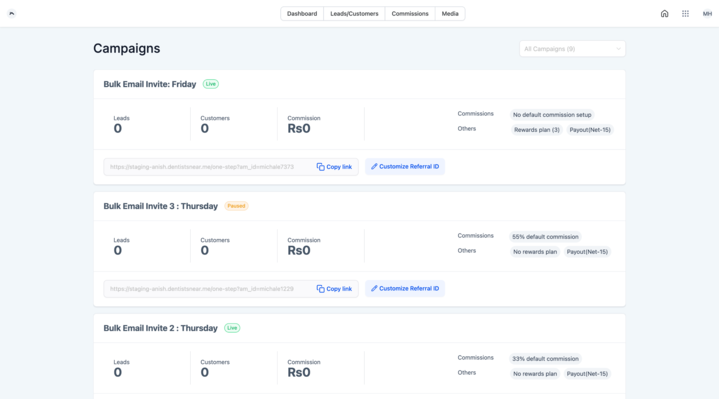Open the apps grid icon
This screenshot has height=399, width=719.
click(x=685, y=14)
